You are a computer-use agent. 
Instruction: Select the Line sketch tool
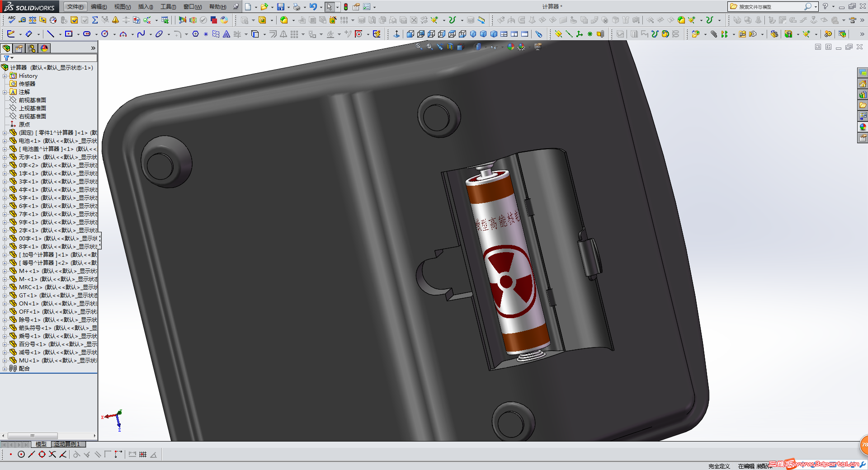51,34
